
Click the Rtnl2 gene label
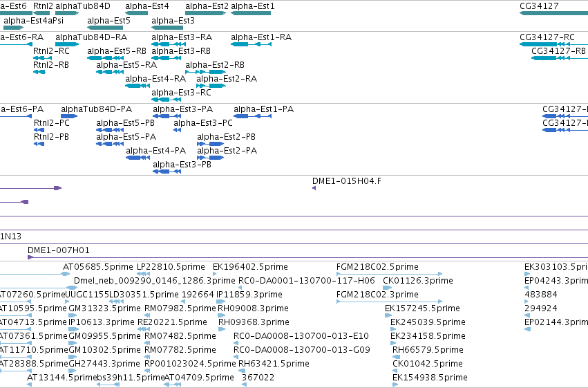point(43,6)
